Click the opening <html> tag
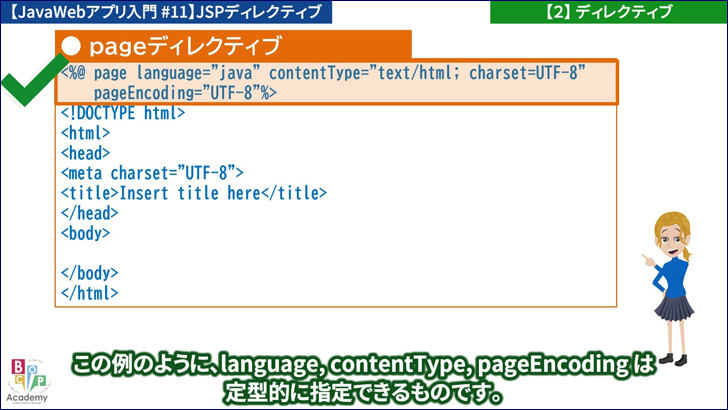728x410 pixels. [x=85, y=133]
